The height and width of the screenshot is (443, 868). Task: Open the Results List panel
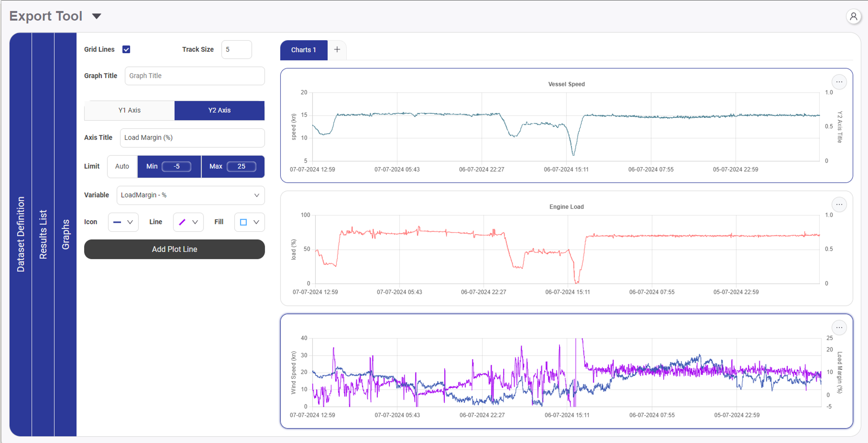coord(43,234)
